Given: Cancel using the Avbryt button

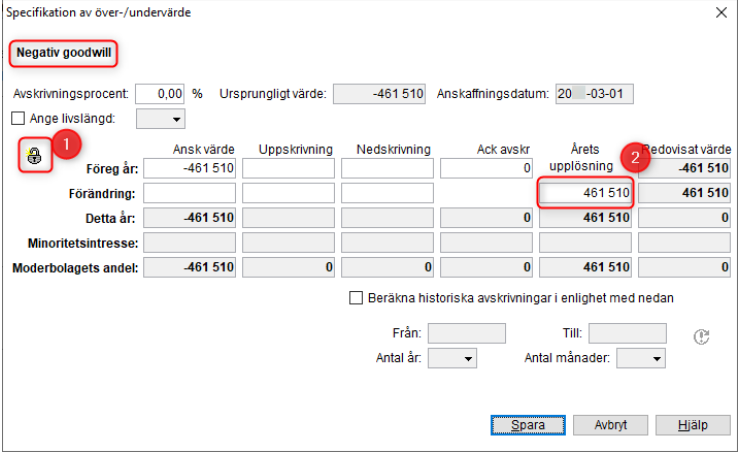Looking at the screenshot, I should (611, 425).
